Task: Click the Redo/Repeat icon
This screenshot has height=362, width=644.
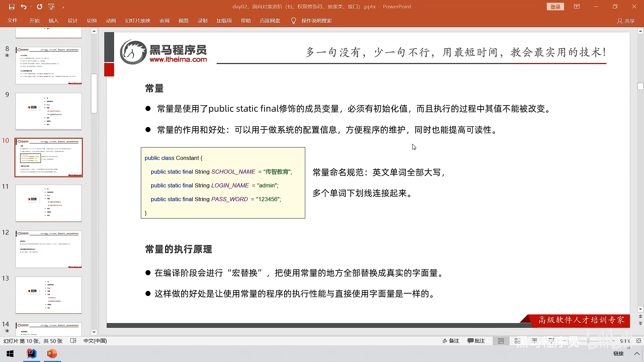Action: click(40, 7)
